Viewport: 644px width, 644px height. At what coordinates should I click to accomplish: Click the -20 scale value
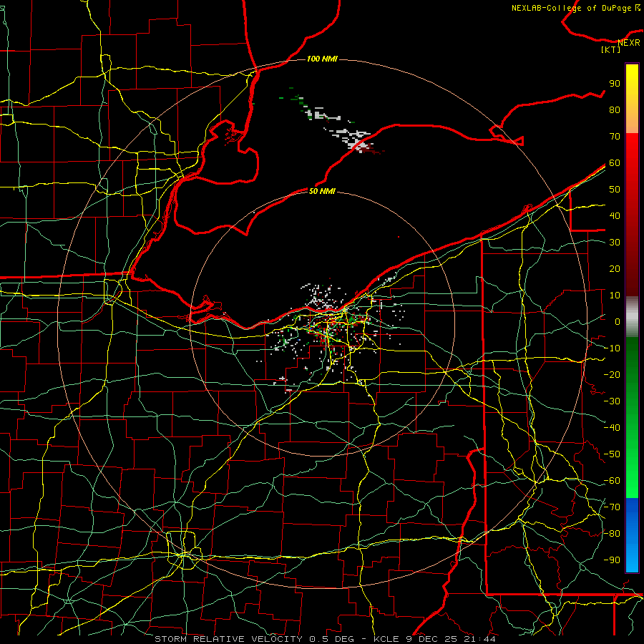point(612,375)
